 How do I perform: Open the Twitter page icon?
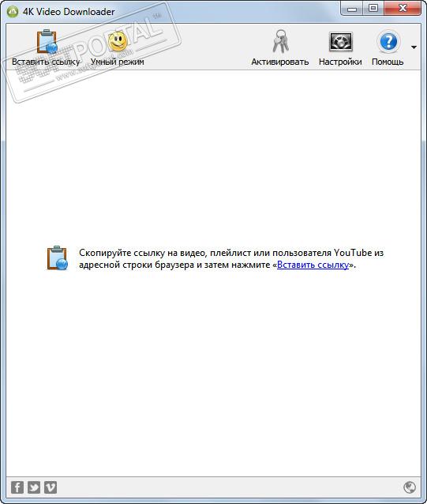click(x=34, y=487)
